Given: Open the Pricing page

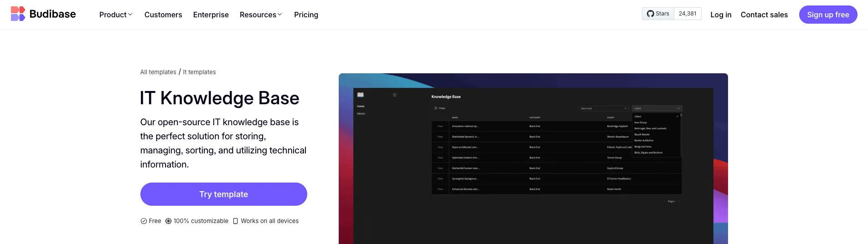Looking at the screenshot, I should coord(306,15).
